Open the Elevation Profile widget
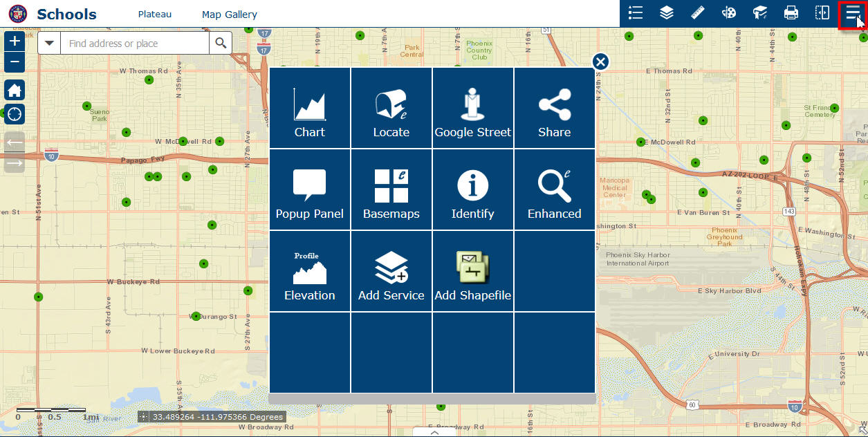The width and height of the screenshot is (868, 437). click(x=309, y=271)
